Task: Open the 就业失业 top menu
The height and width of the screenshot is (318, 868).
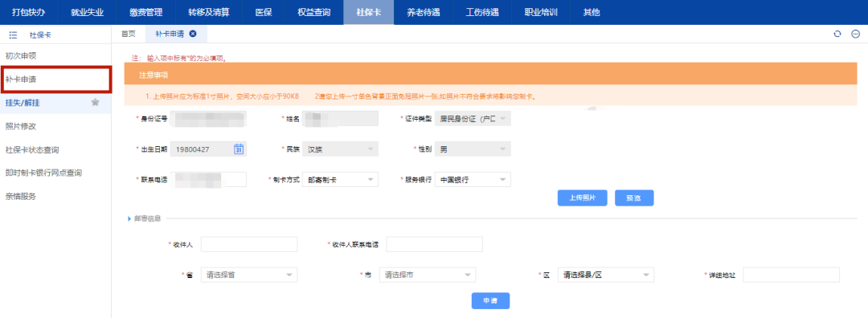Action: [x=88, y=12]
